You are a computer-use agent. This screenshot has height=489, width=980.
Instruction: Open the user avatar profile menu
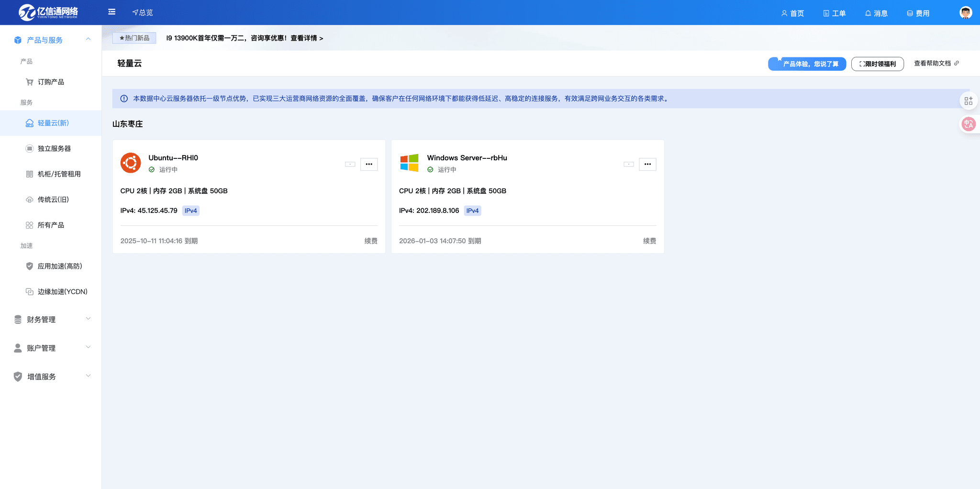(965, 13)
